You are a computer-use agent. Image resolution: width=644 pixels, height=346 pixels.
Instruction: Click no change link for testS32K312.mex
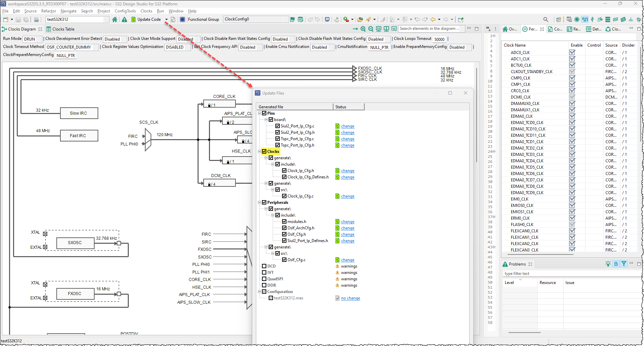coord(351,298)
